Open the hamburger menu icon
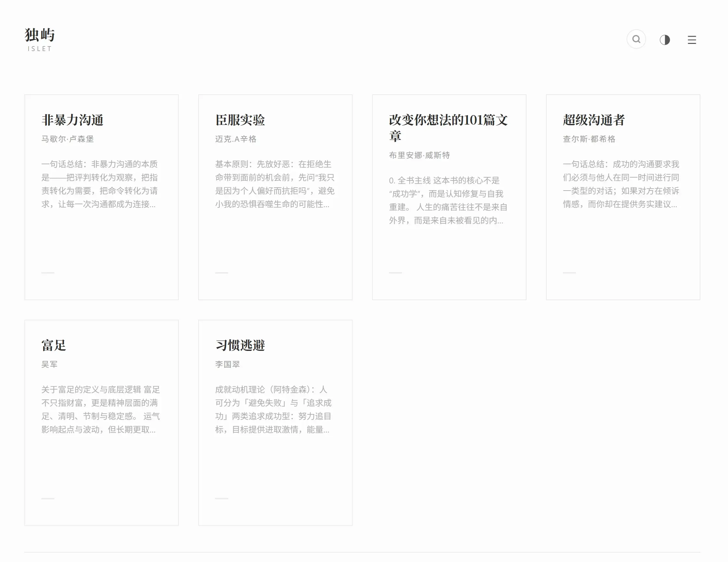The image size is (728, 562). pos(692,40)
